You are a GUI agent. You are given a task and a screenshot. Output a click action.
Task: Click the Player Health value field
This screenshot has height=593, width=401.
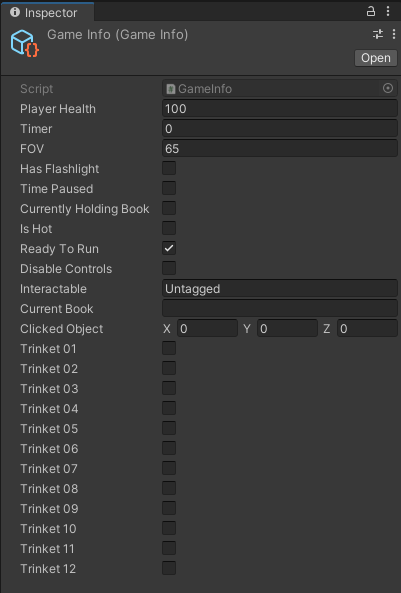pos(280,109)
